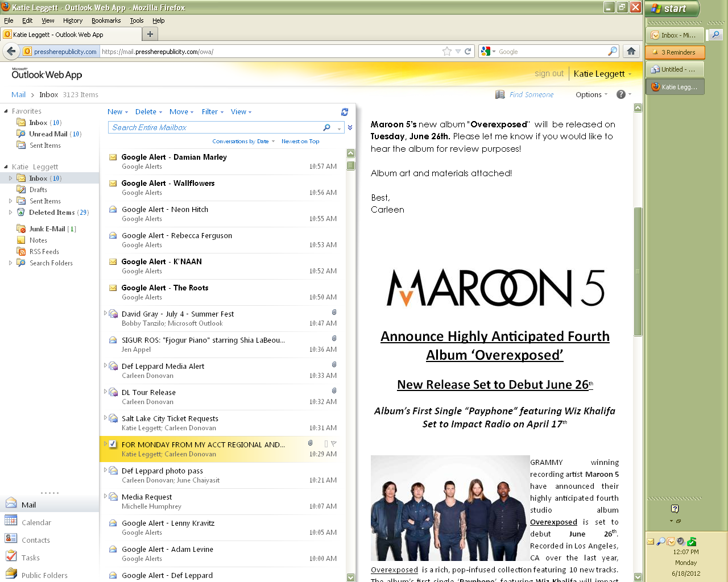Image resolution: width=728 pixels, height=582 pixels.
Task: Click the flag icon on the selected message
Action: (333, 443)
